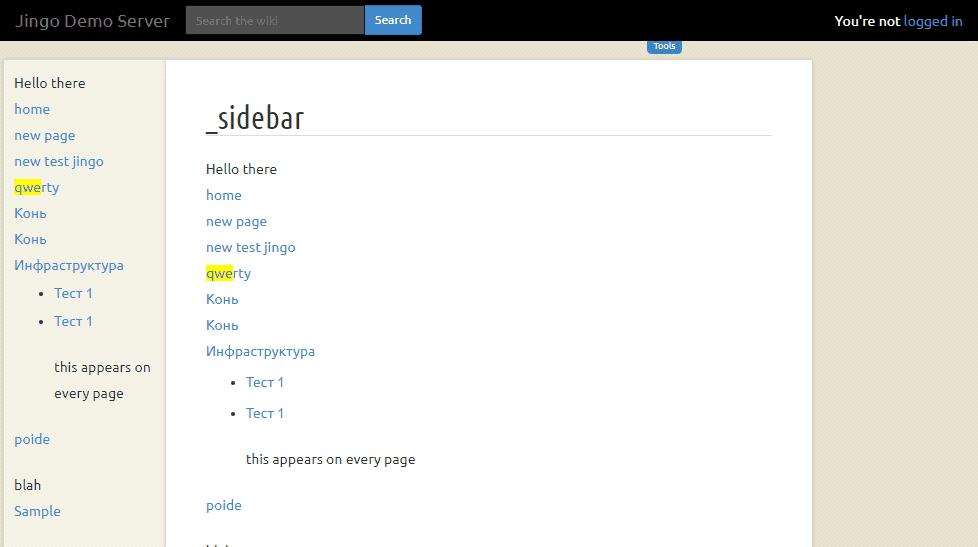Expand the Tools pull-down tab
Image resolution: width=978 pixels, height=547 pixels.
point(664,46)
